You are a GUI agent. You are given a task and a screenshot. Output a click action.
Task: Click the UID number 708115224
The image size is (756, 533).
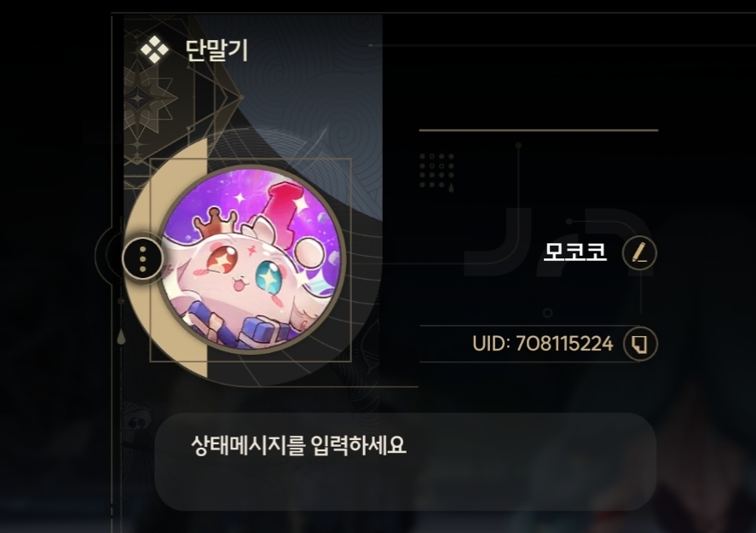tap(564, 344)
